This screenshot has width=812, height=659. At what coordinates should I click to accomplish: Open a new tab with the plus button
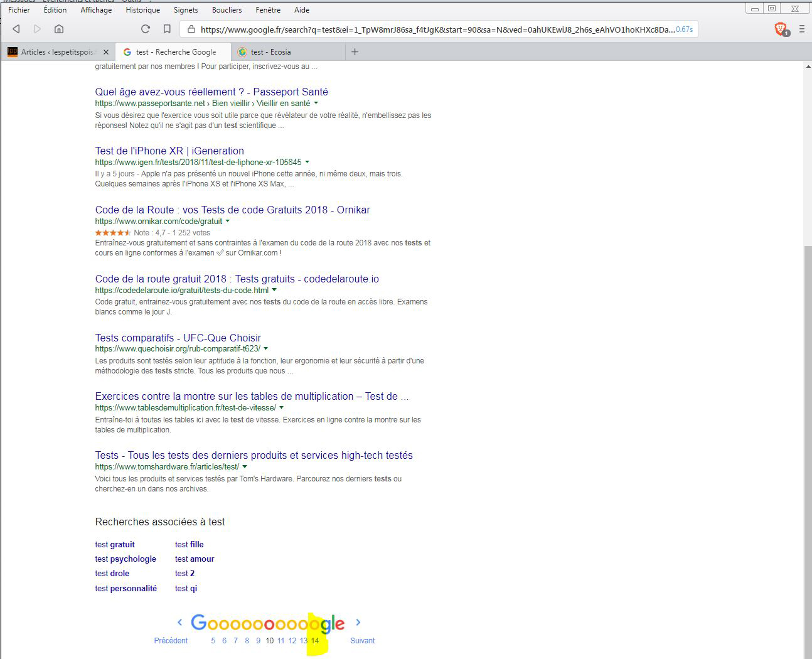pos(355,52)
